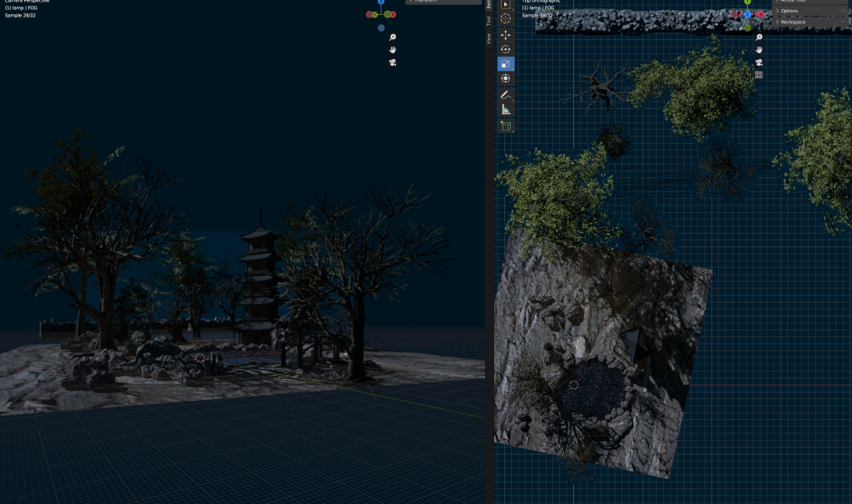
Task: Click negative Z blue dot in left gizmo
Action: (381, 27)
